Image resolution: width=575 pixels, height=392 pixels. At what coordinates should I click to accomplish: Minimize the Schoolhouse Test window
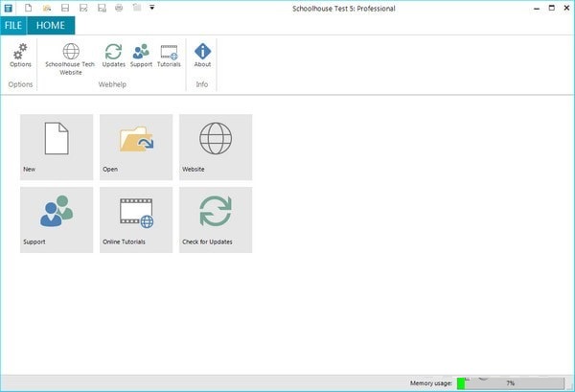pos(537,8)
